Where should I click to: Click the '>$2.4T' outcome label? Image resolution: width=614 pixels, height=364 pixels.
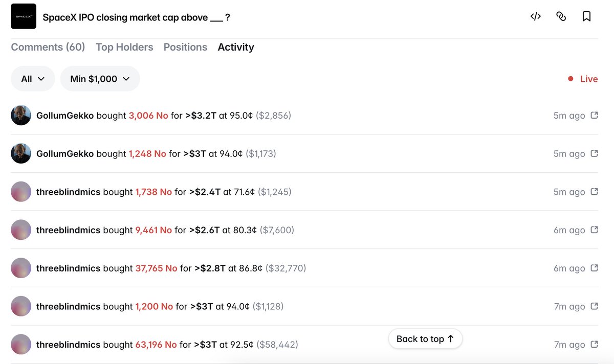click(205, 192)
